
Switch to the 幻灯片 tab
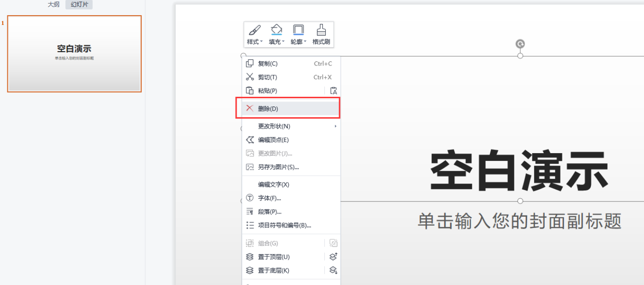[x=79, y=5]
